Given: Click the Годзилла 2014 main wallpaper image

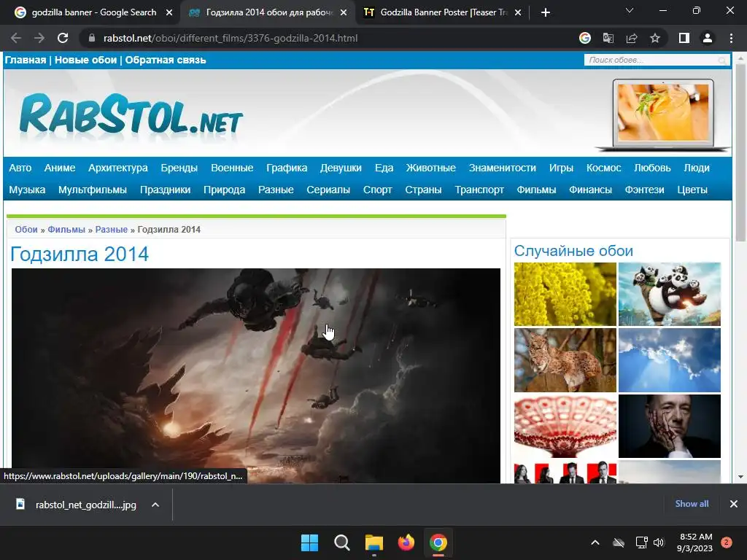Looking at the screenshot, I should click(256, 376).
